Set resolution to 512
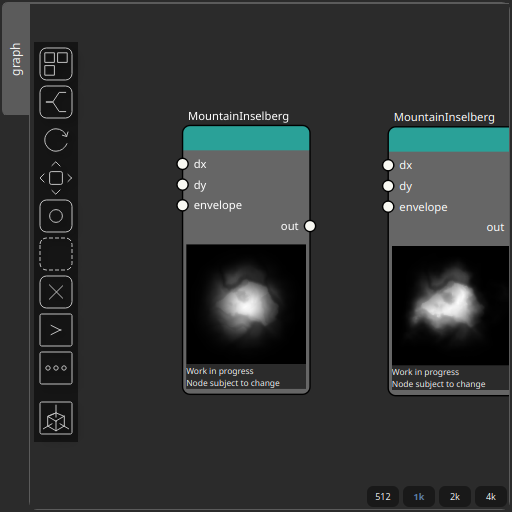 [x=383, y=497]
